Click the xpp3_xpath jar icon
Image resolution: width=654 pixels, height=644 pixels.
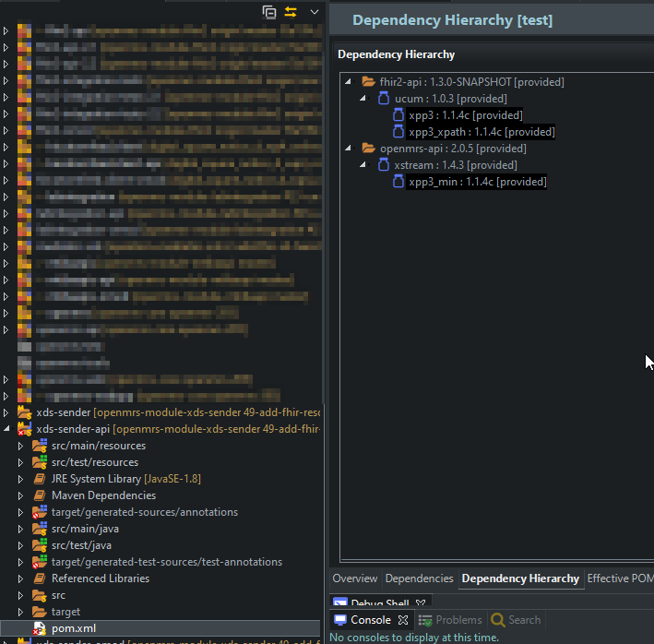point(398,131)
